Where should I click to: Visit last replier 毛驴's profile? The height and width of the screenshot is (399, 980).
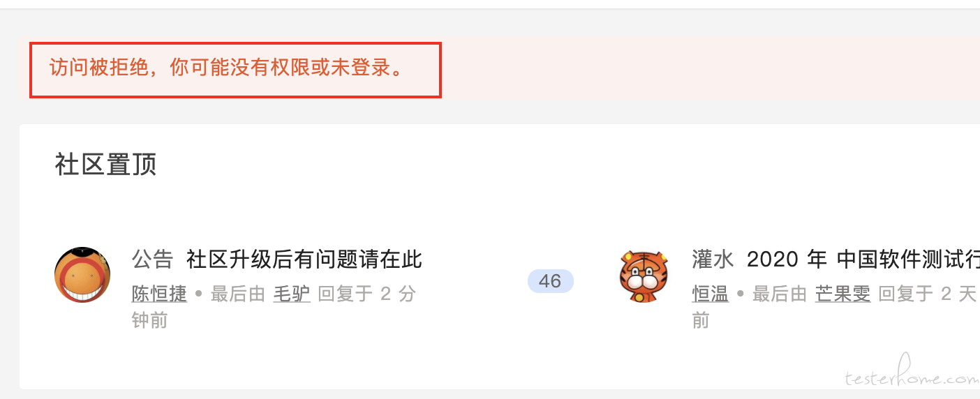(291, 294)
